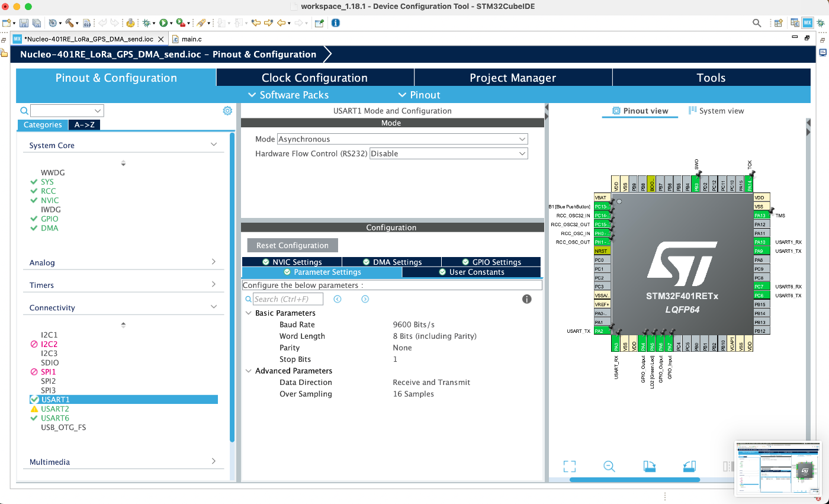Select NVIC under System Core
Screen dimensions: 829x504
[x=50, y=200]
